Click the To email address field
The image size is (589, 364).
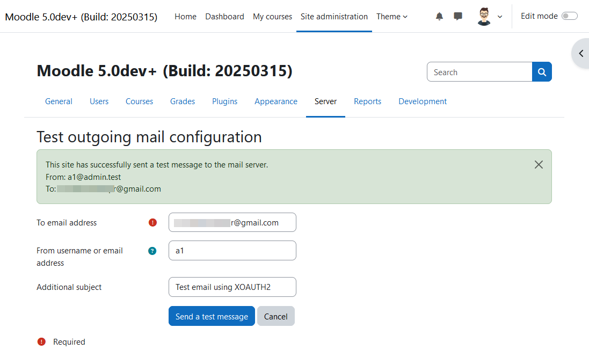pos(232,222)
